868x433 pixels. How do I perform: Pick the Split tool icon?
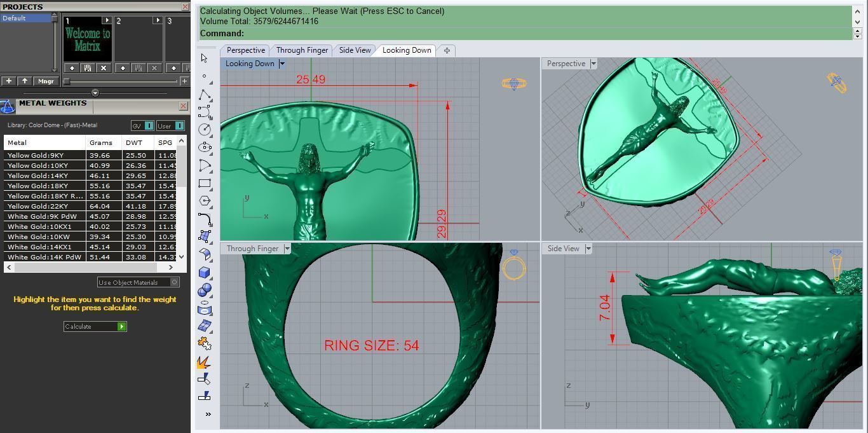click(x=205, y=396)
